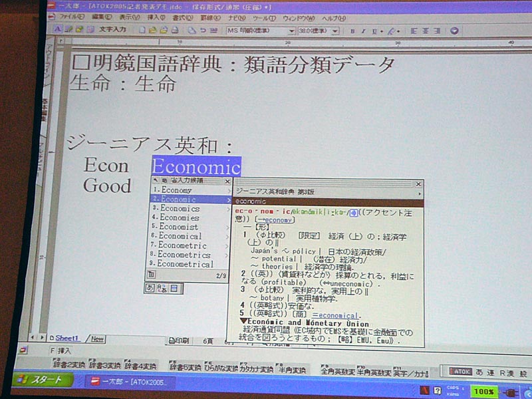Click the Italic formatting icon
532x399 pixels.
(x=363, y=31)
